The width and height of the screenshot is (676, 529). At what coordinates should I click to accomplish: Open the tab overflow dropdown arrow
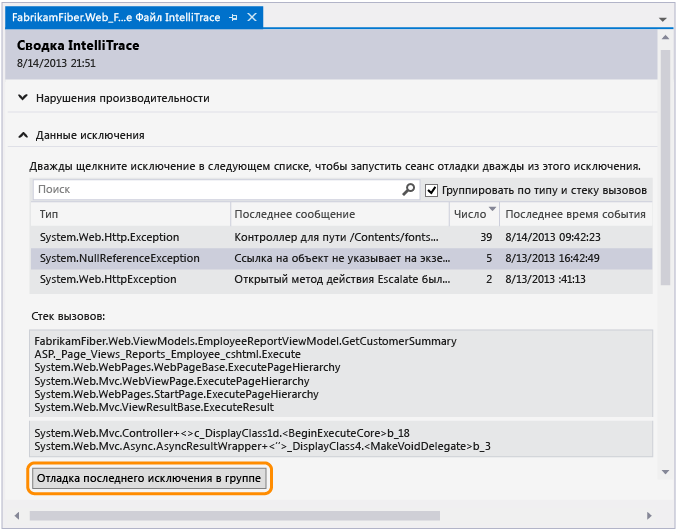[x=663, y=19]
